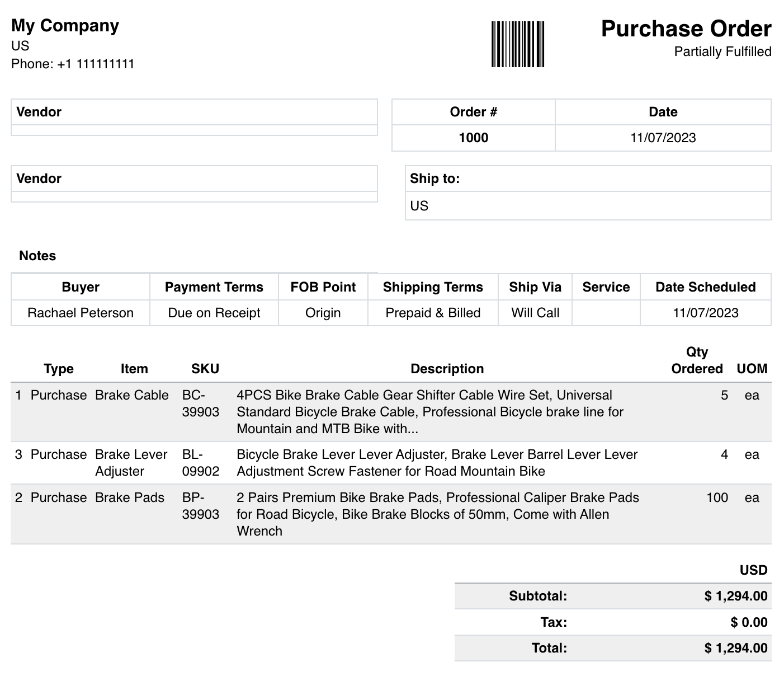The height and width of the screenshot is (676, 784).
Task: Click the Subtotal amount $1,294.00
Action: click(737, 595)
